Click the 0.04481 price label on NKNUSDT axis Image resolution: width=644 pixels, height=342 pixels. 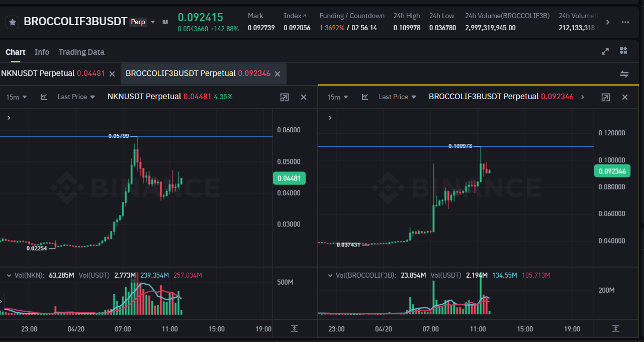[x=289, y=178]
